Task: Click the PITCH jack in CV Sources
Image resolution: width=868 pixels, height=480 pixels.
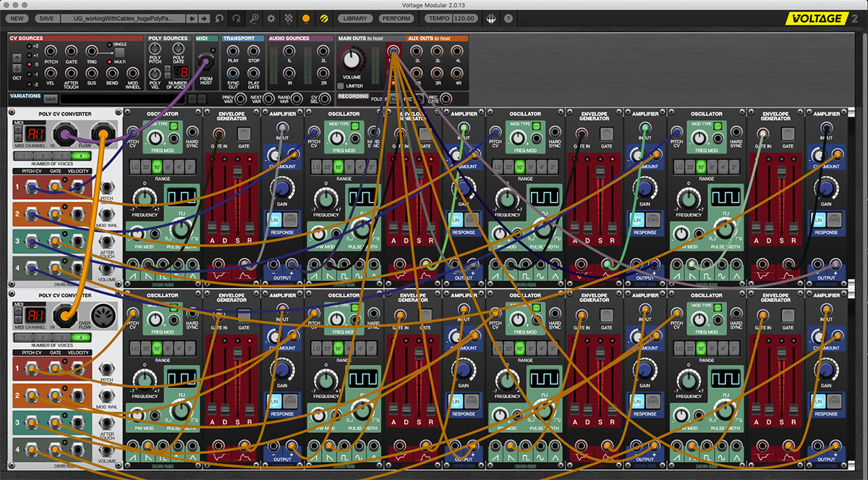Action: tap(51, 51)
